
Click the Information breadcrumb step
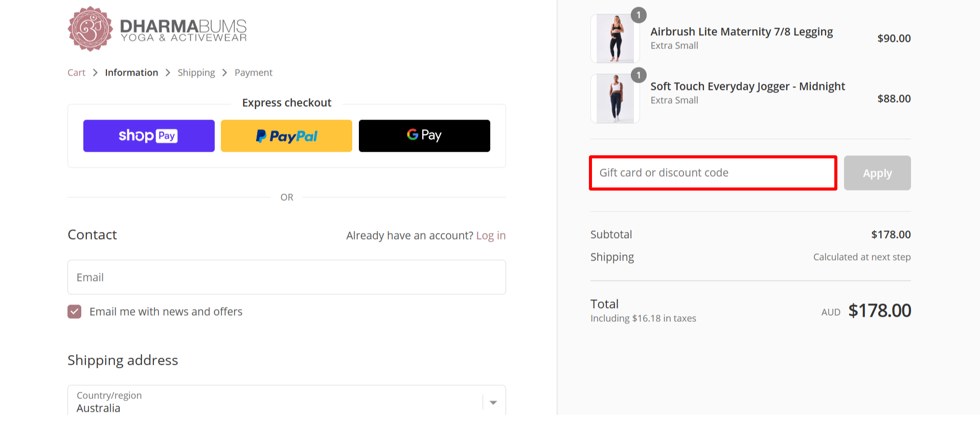coord(131,73)
